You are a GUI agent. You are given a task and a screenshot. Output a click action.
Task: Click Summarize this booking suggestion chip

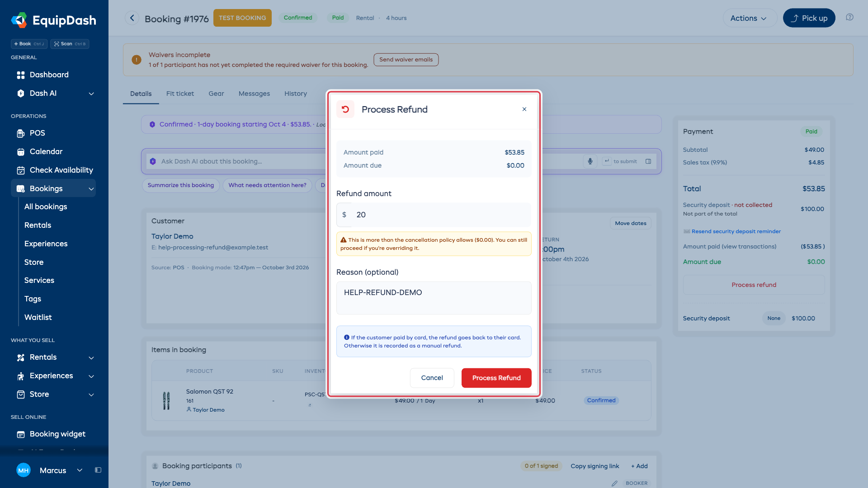coord(181,185)
